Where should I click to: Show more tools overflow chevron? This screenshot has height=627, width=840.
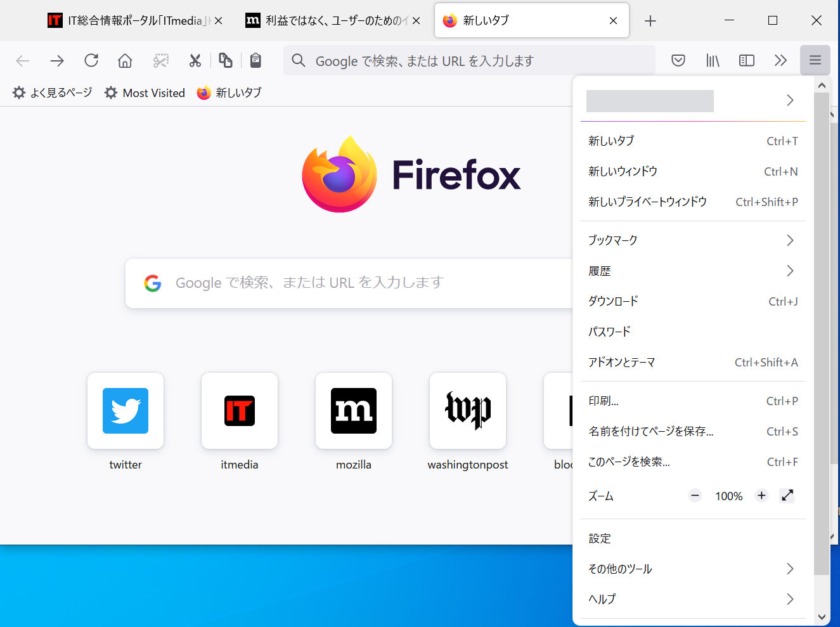pos(780,61)
